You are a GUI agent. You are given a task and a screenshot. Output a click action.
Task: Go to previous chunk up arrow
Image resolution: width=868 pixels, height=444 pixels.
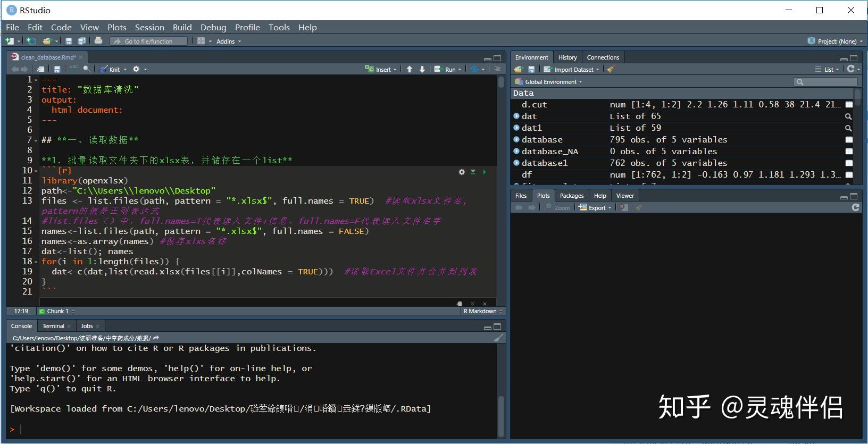click(409, 69)
